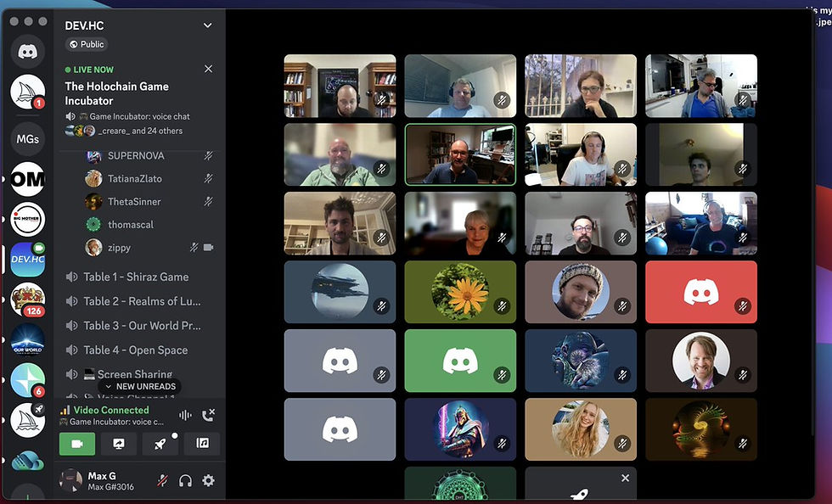Image resolution: width=832 pixels, height=504 pixels.
Task: Select the golden spiral fractal tile
Action: coord(701,429)
